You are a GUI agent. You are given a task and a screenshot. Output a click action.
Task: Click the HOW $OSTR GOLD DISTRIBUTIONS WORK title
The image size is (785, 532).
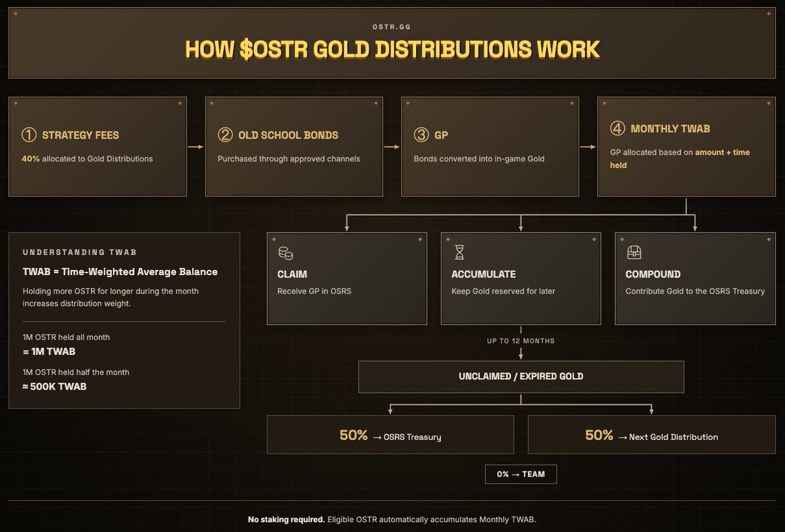click(392, 49)
